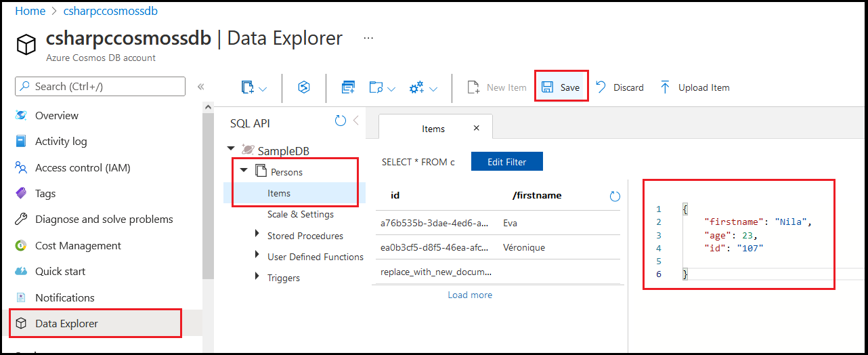The image size is (868, 355).
Task: Collapse the sidebar menu with double chevron
Action: tap(200, 87)
